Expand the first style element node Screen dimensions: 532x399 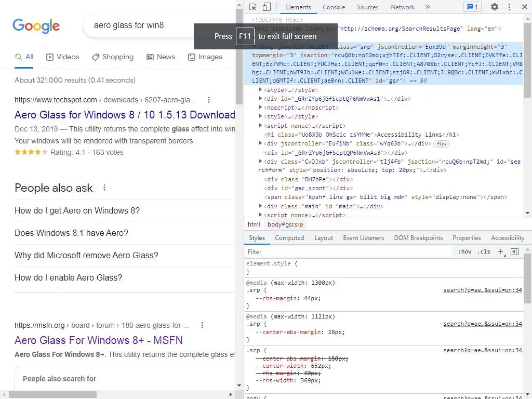point(260,89)
